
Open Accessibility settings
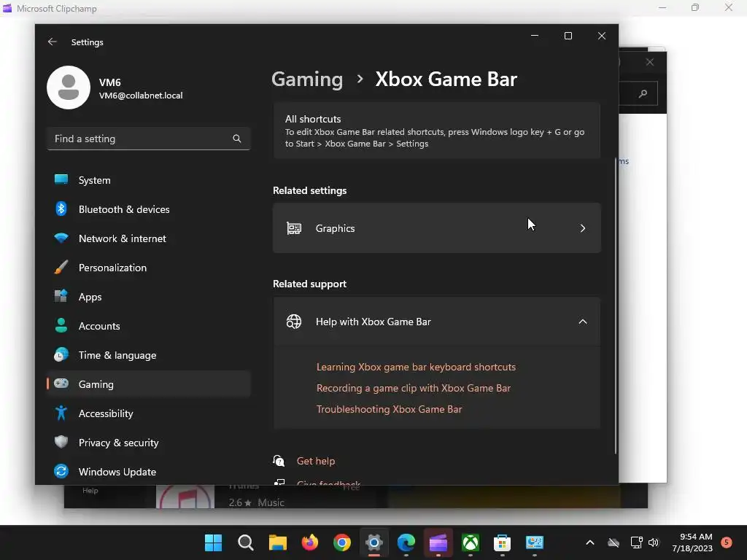(149, 413)
